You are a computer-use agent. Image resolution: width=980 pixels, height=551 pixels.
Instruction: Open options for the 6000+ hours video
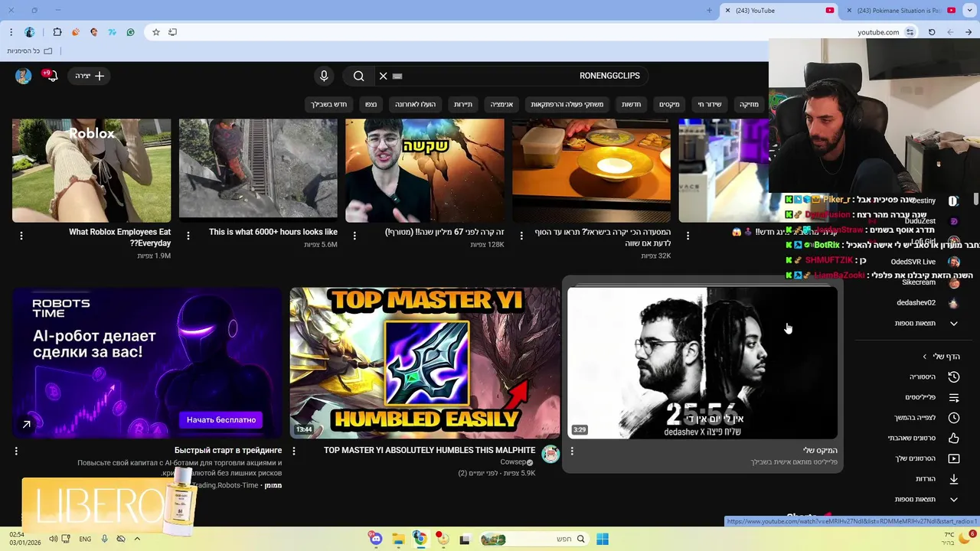188,236
